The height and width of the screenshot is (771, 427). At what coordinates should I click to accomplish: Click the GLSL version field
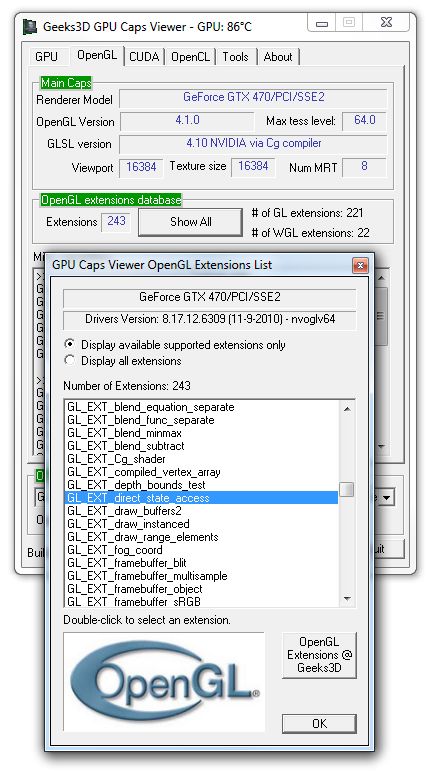coord(253,144)
